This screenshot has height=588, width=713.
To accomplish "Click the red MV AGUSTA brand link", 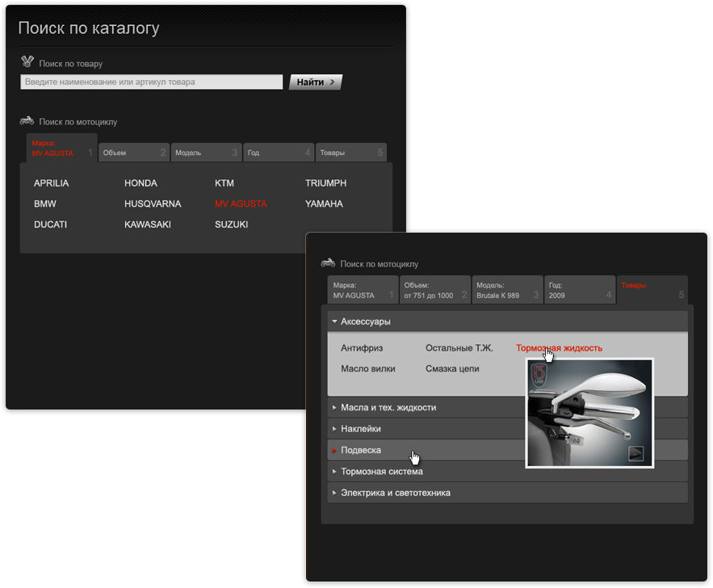I will point(241,204).
